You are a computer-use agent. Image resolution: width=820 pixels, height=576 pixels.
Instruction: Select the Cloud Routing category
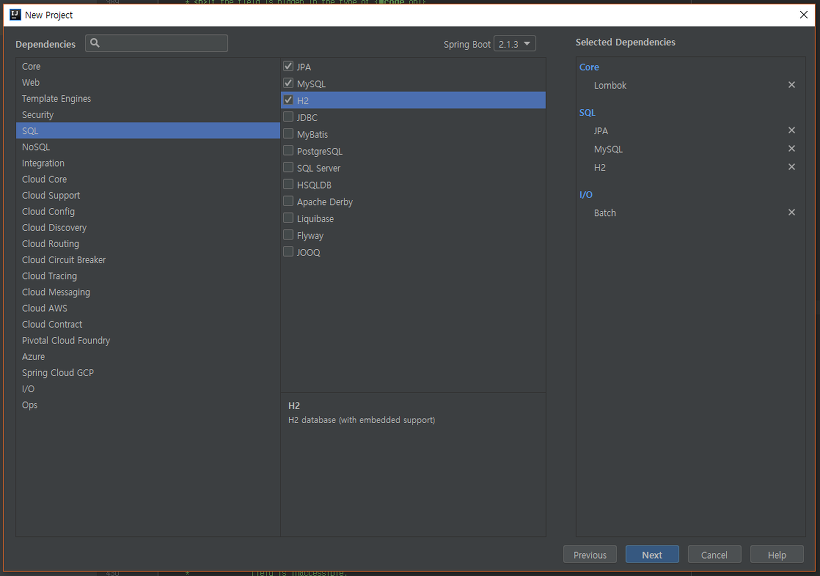tap(148, 244)
